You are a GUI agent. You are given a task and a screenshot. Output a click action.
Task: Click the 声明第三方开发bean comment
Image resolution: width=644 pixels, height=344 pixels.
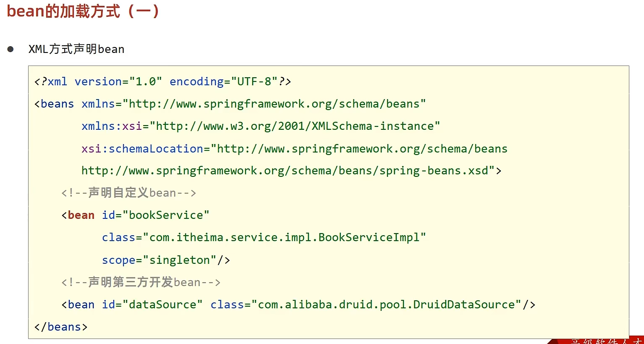coord(141,282)
